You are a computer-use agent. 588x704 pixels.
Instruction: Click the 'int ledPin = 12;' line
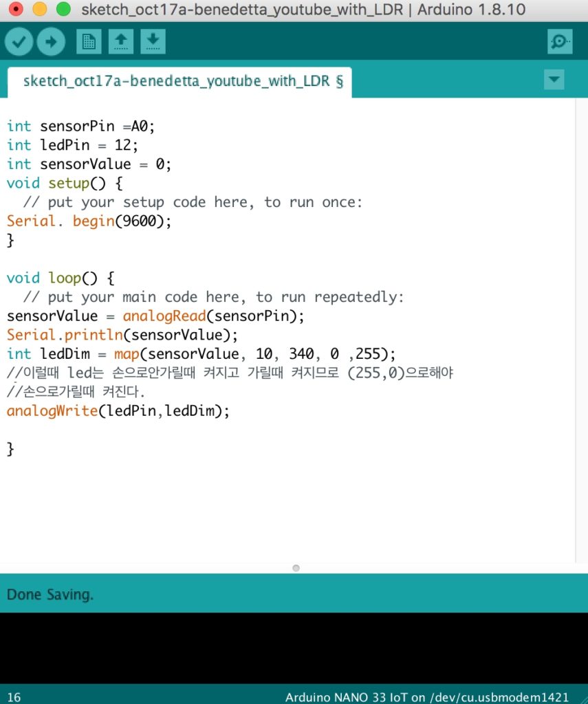tap(72, 146)
